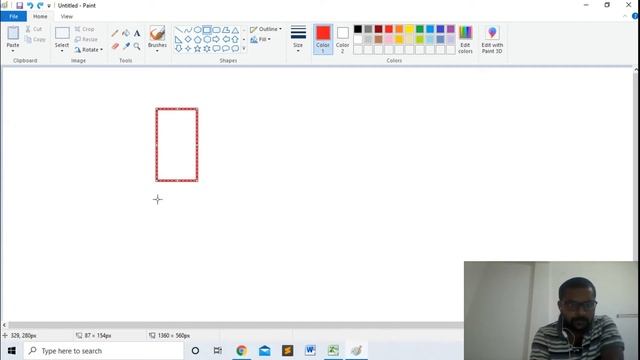Click the Type here to search box
This screenshot has height=360, width=640.
104,351
